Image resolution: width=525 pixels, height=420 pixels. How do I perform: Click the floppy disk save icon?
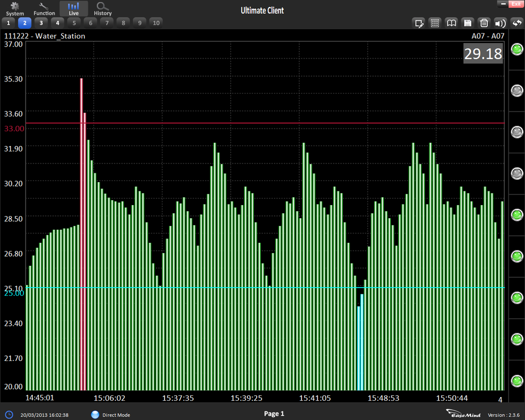(x=468, y=23)
